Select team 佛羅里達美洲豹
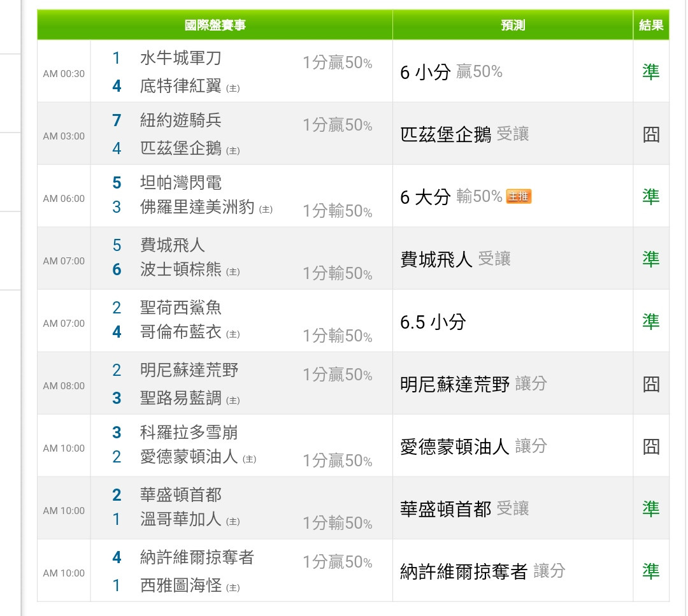Image resolution: width=688 pixels, height=616 pixels. (197, 206)
